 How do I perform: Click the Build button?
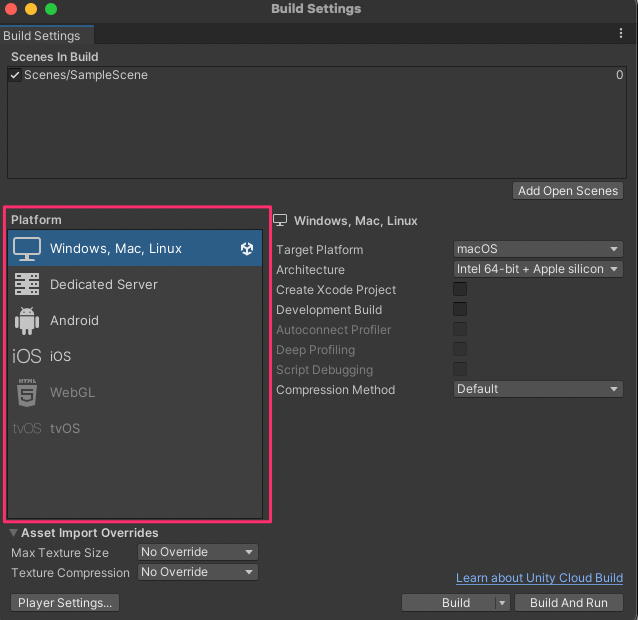[449, 603]
